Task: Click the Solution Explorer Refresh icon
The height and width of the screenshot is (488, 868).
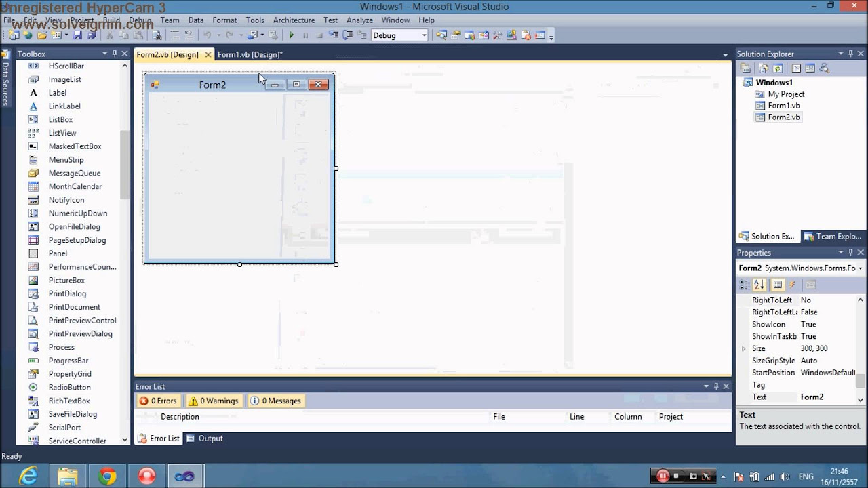Action: click(x=778, y=68)
